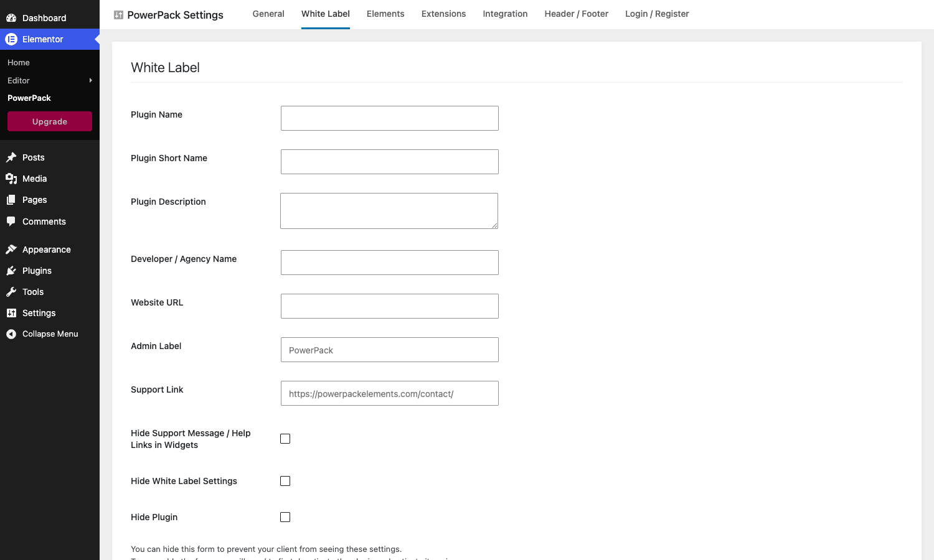Click the 'Hide Plugin' label text
This screenshot has width=934, height=560.
[154, 517]
